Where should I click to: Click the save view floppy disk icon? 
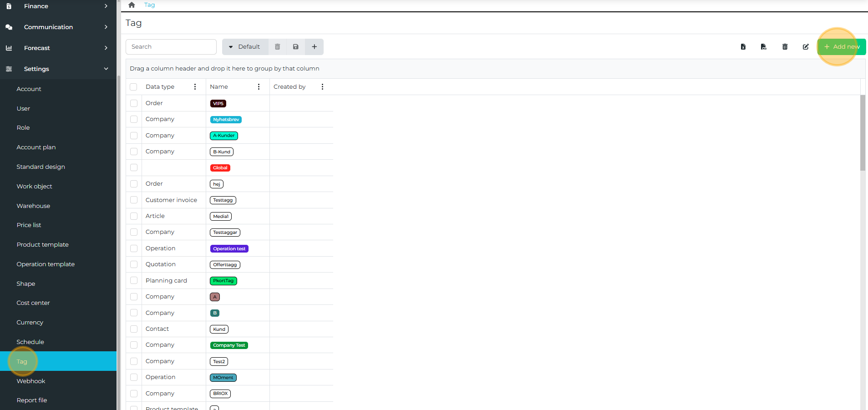(x=296, y=47)
